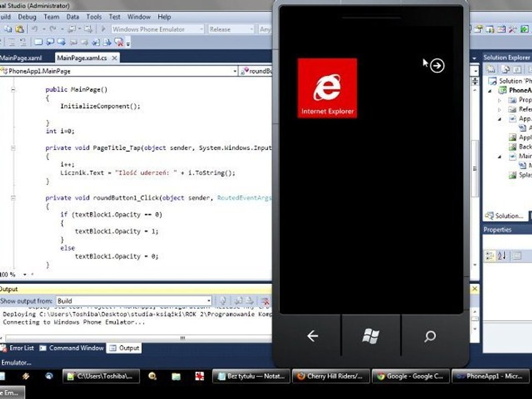
Task: Expand the References node in Solution Explorer
Action: [x=499, y=109]
